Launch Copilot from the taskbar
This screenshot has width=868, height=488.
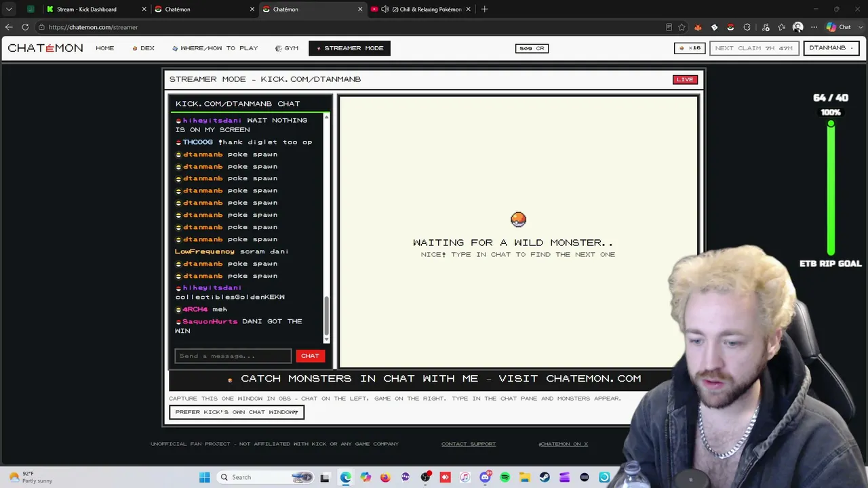(366, 477)
